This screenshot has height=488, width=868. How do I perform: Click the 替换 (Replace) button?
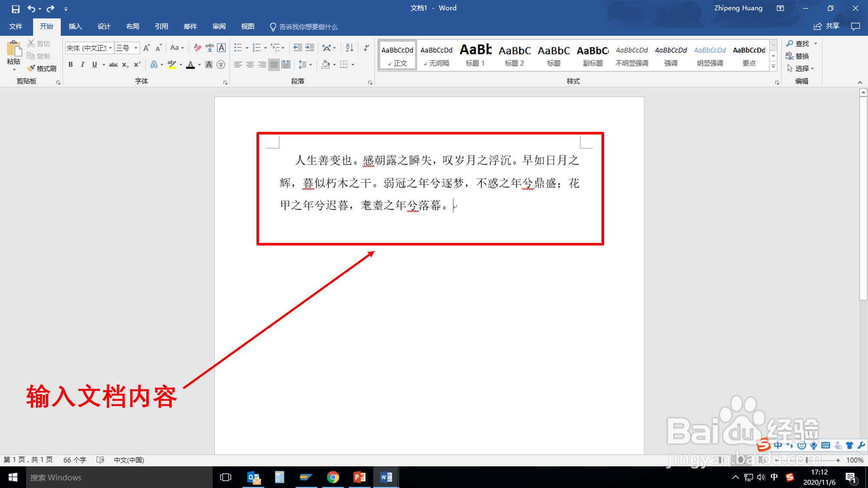click(x=798, y=56)
